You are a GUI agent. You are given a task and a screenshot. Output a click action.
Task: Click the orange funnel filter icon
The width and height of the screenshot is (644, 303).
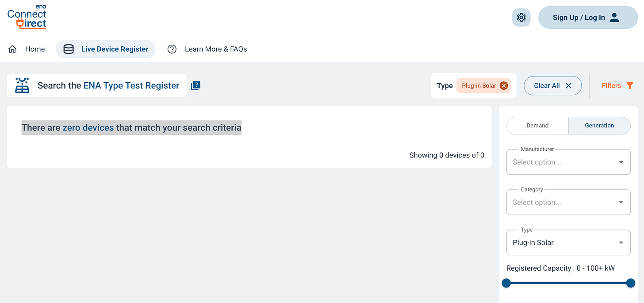point(630,86)
